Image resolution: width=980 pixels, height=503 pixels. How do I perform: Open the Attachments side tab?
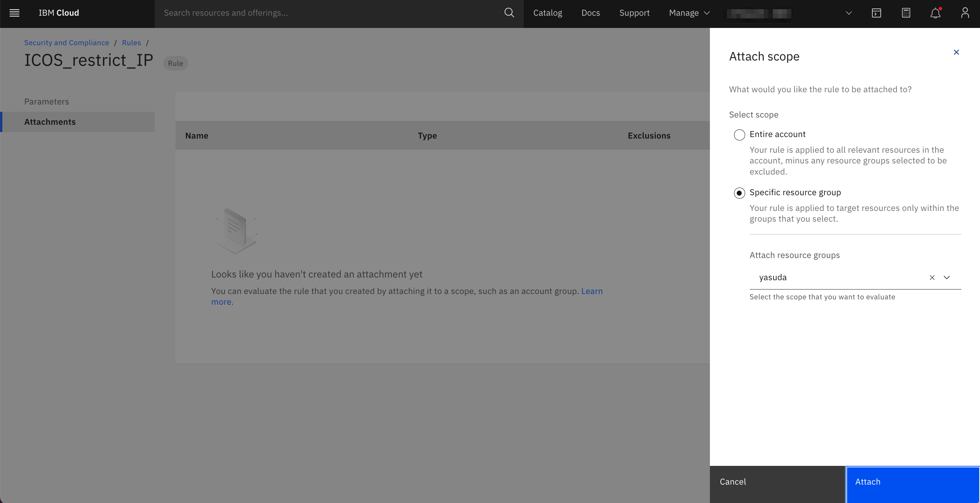[50, 122]
